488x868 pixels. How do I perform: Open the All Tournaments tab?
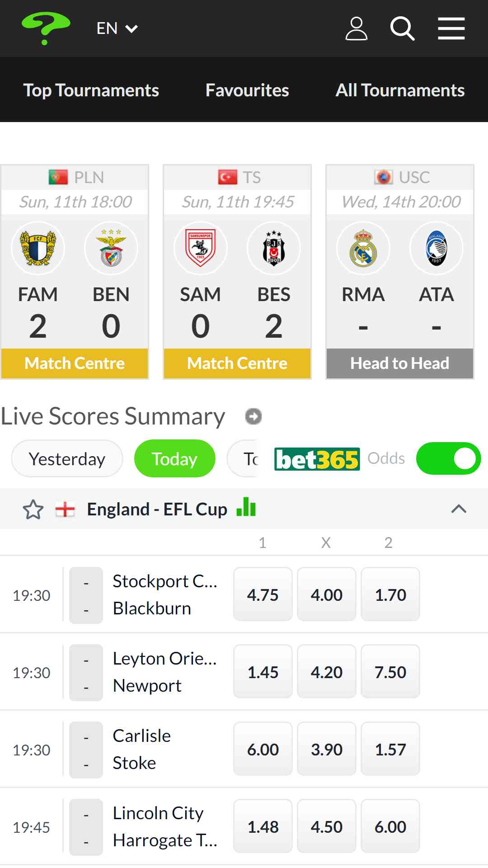click(400, 90)
